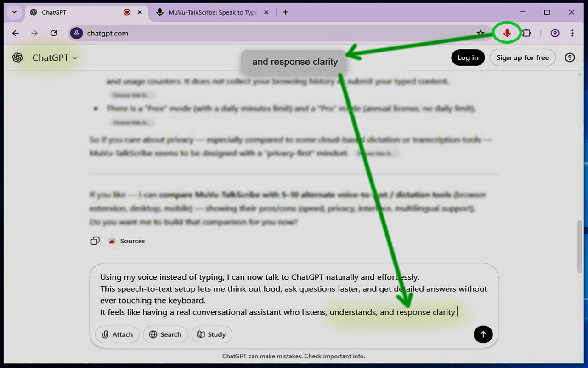
Task: Click the MuVu-TalkScribe red microphone extension icon
Action: point(507,33)
